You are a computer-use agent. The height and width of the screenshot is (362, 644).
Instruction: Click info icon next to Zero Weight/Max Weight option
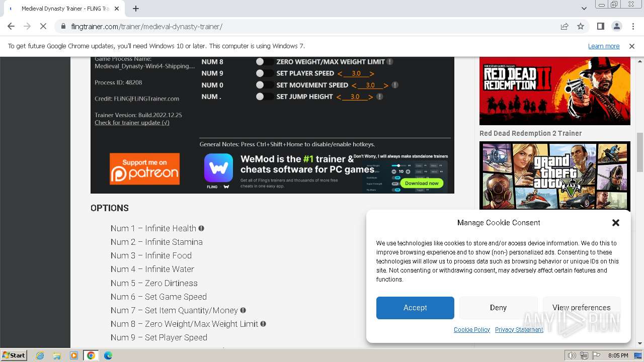pos(263,324)
